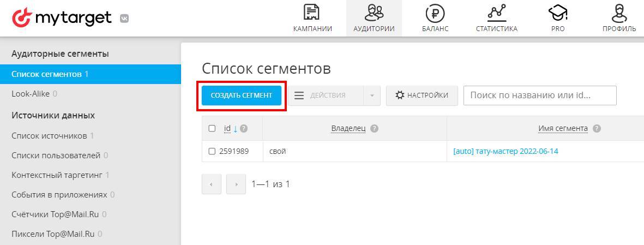Screen dimensions: 644x245
Task: Select Look-Alike in the sidebar
Action: click(31, 94)
